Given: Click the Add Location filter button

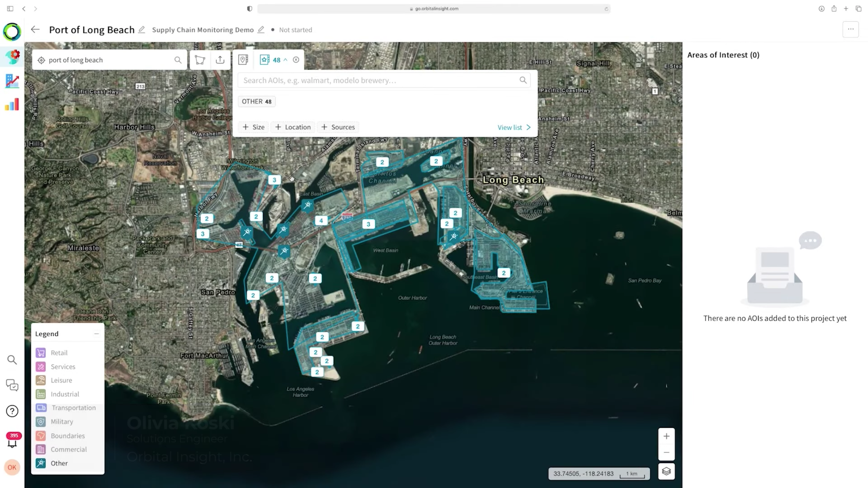Looking at the screenshot, I should tap(293, 127).
